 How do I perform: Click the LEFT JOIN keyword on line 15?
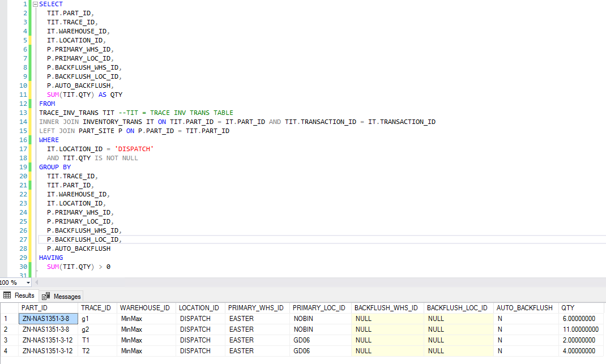pos(57,131)
